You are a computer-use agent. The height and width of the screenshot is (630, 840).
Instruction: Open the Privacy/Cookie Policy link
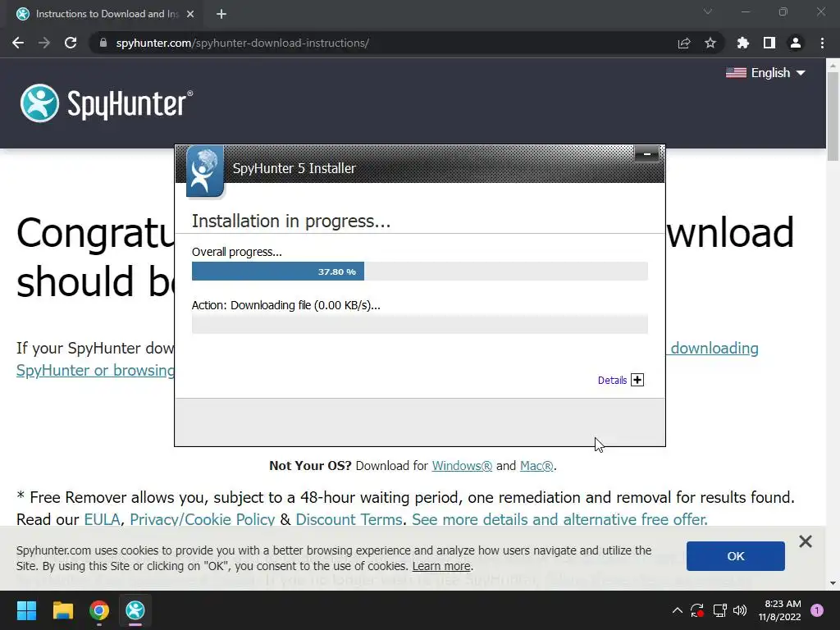[x=202, y=519]
